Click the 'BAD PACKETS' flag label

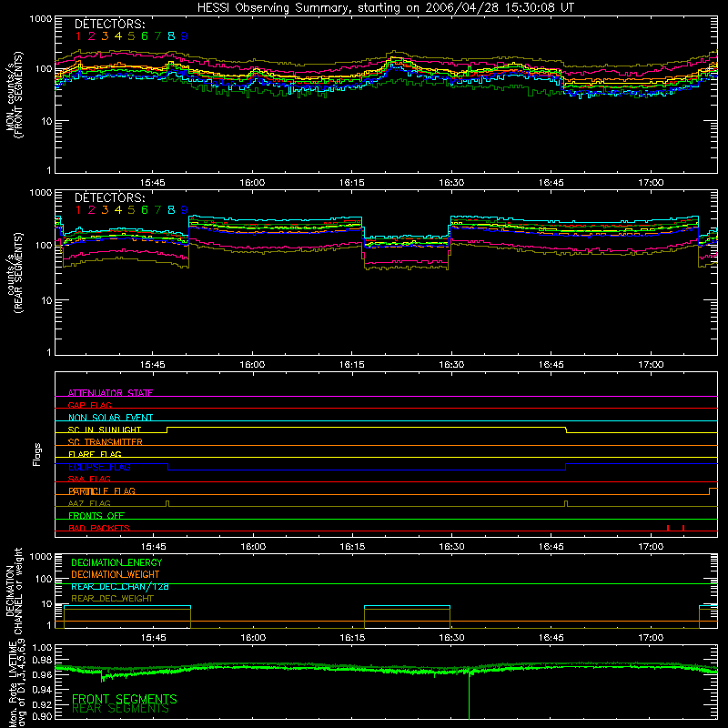click(99, 528)
